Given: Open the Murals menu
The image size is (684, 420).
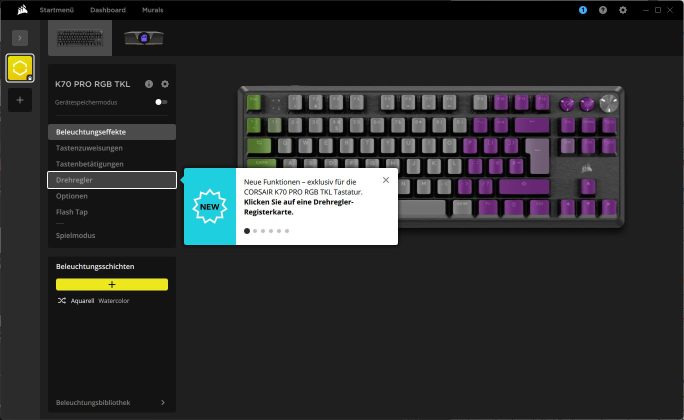Looking at the screenshot, I should point(153,10).
